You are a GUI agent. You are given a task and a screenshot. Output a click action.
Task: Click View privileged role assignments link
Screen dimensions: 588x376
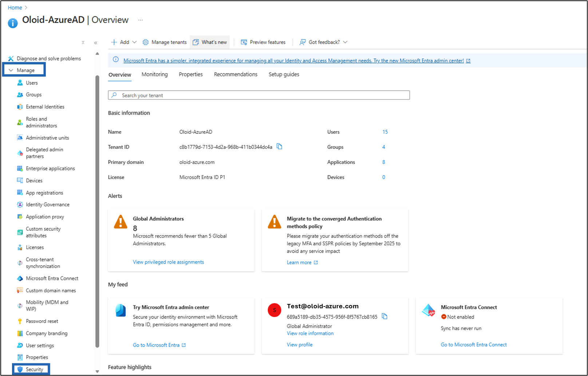pyautogui.click(x=168, y=262)
